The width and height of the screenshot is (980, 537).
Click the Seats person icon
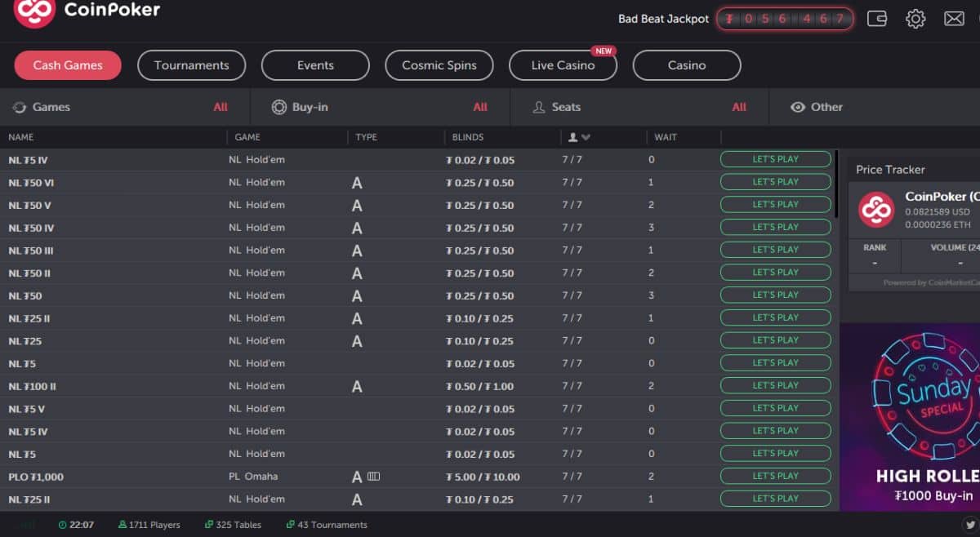pyautogui.click(x=539, y=107)
